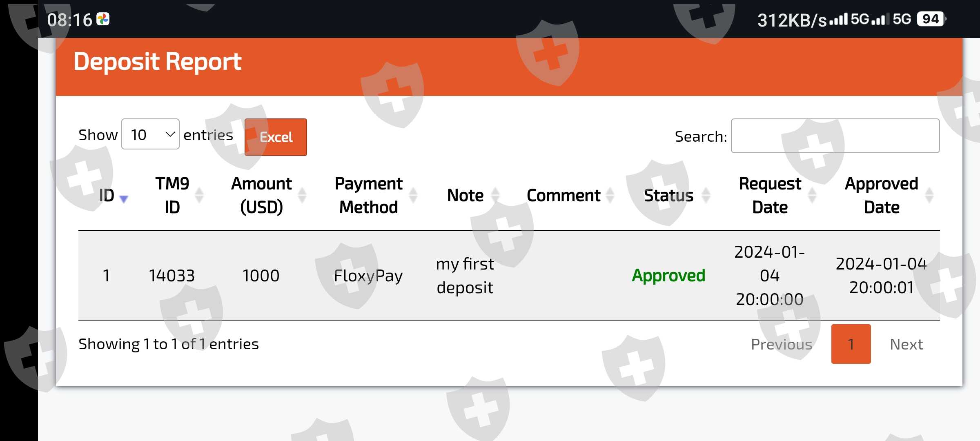This screenshot has width=980, height=441.
Task: Sort using Amount (USD) arrows
Action: click(x=302, y=195)
